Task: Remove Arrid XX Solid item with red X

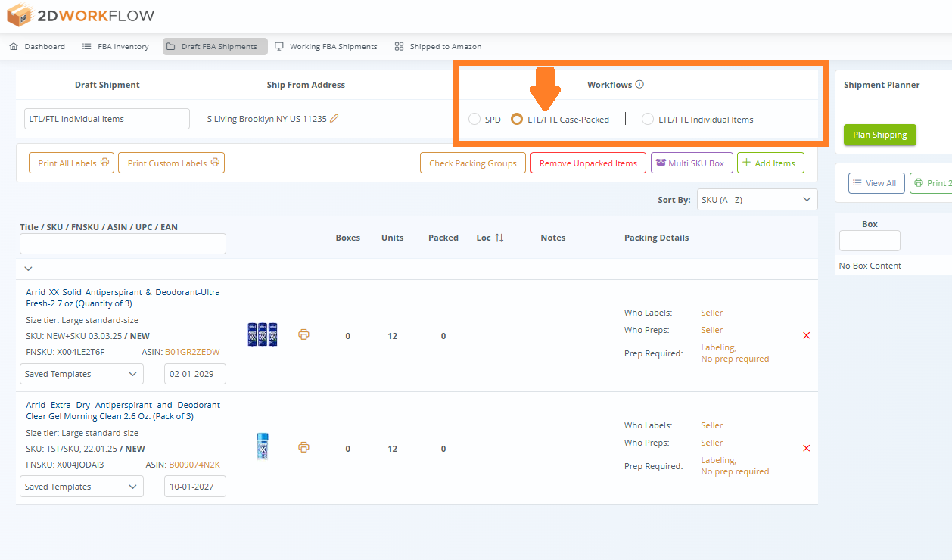Action: 806,335
